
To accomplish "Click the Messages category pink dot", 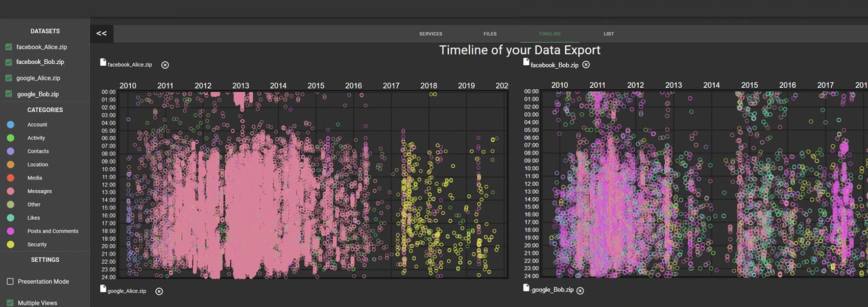I will pos(10,191).
